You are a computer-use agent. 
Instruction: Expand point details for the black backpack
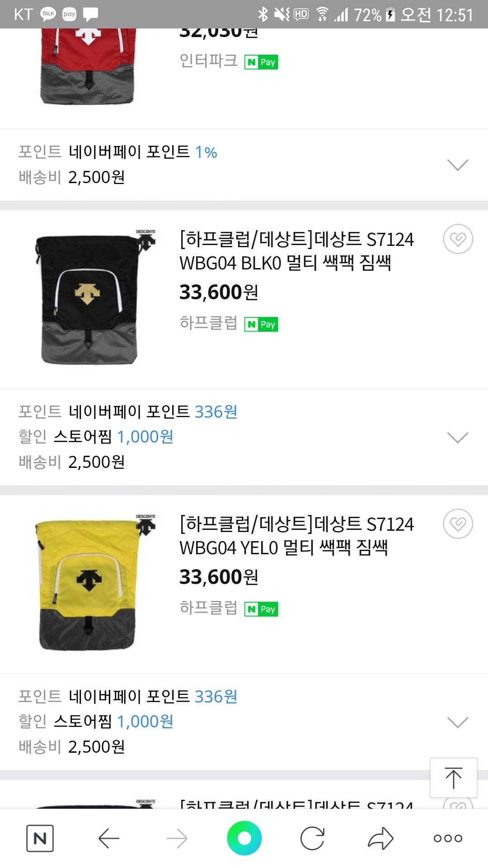click(457, 437)
